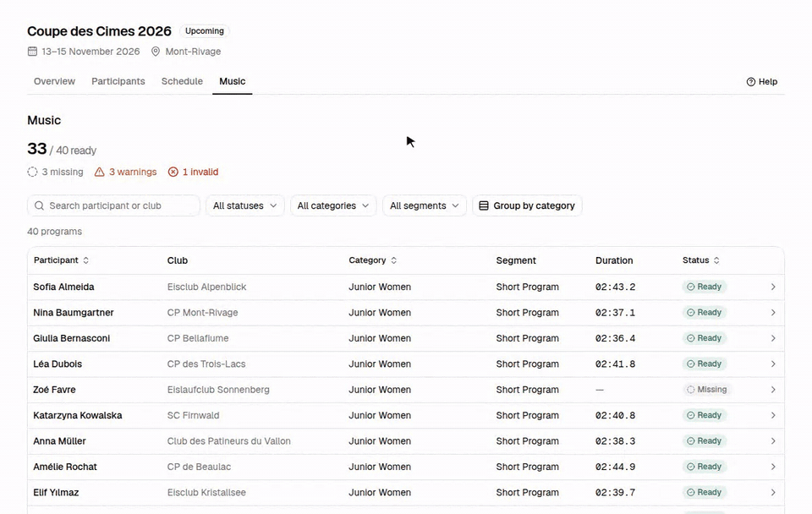
Task: Open Anna Müller row chevron
Action: (773, 441)
